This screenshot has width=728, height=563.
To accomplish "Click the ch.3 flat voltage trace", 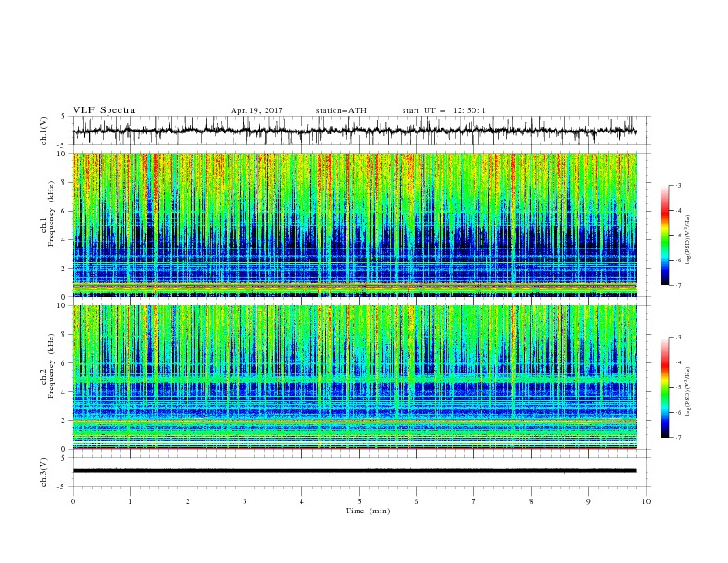I will click(354, 471).
